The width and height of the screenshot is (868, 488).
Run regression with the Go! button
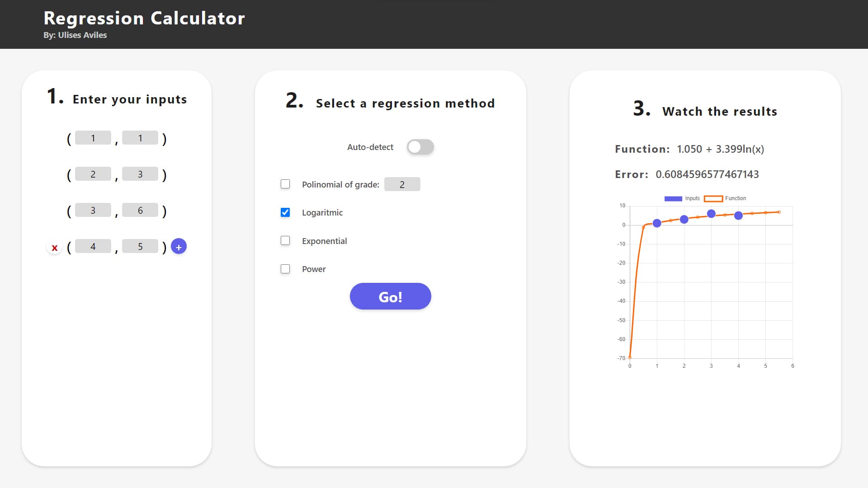(390, 296)
